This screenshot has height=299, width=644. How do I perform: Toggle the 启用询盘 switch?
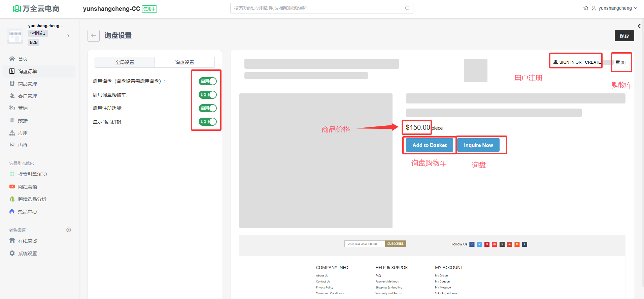(207, 81)
